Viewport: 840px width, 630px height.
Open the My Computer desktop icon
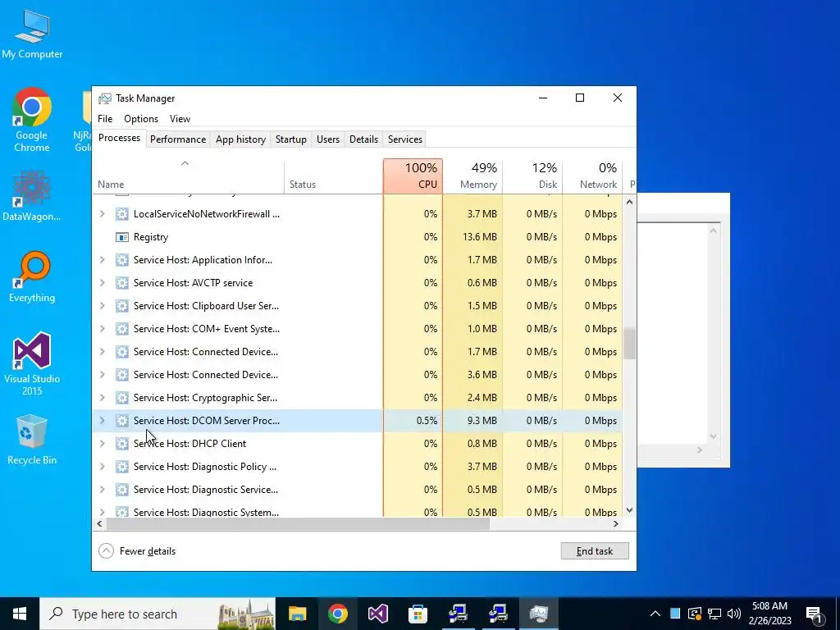[x=32, y=34]
